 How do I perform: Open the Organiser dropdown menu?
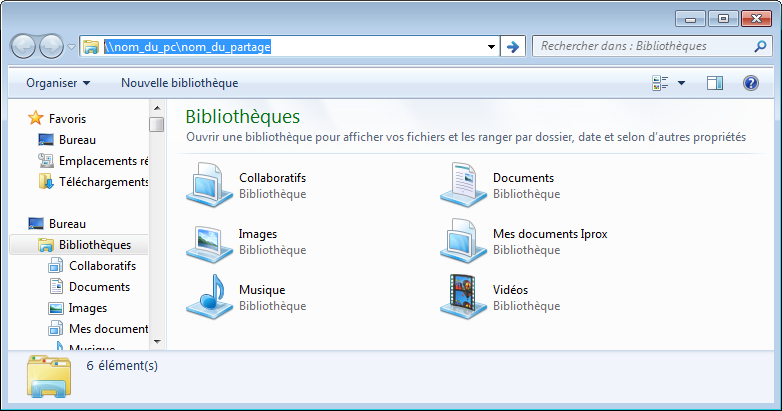click(58, 83)
